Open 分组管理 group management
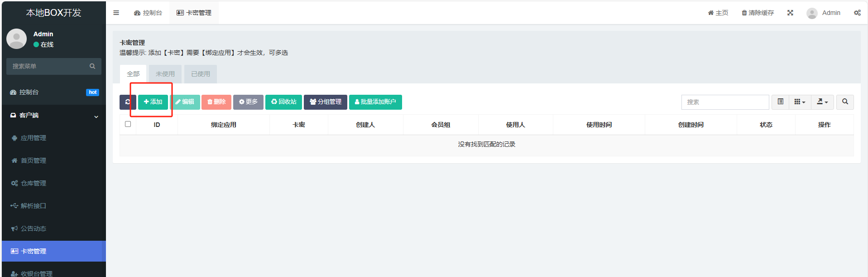868x277 pixels. tap(326, 102)
